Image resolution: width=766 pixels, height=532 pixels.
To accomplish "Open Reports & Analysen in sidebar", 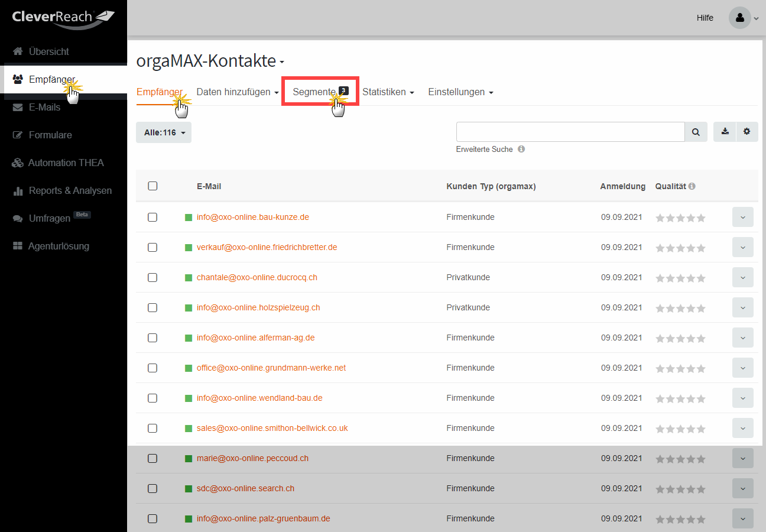I will coord(63,190).
